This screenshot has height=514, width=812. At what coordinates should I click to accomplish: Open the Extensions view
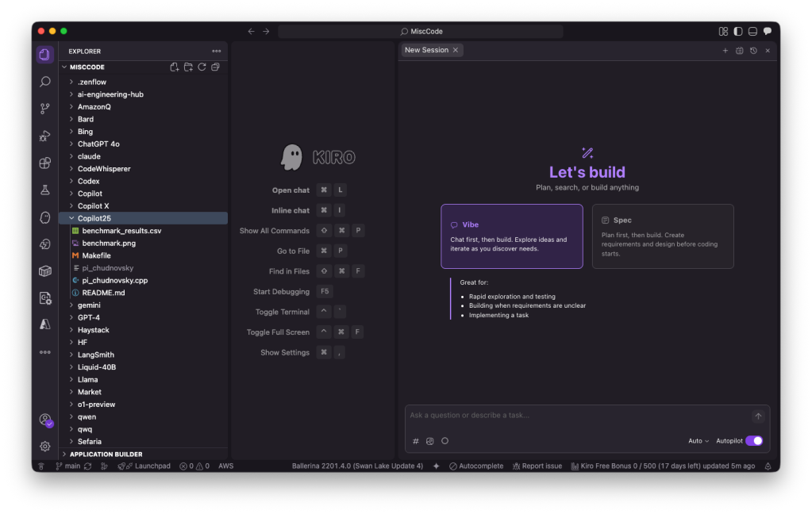point(45,163)
